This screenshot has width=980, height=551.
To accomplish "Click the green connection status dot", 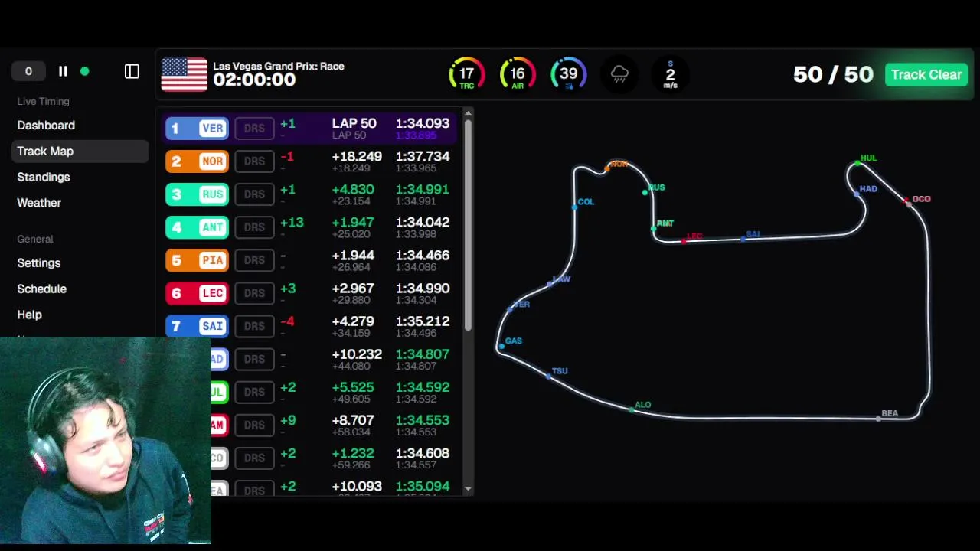I will pyautogui.click(x=84, y=71).
